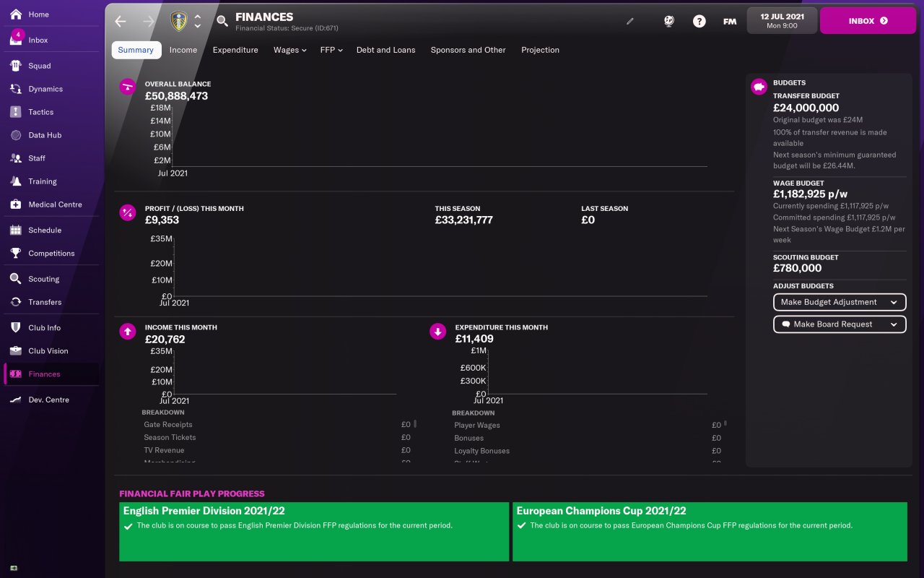
Task: Open the Dynamics section icon
Action: [16, 89]
